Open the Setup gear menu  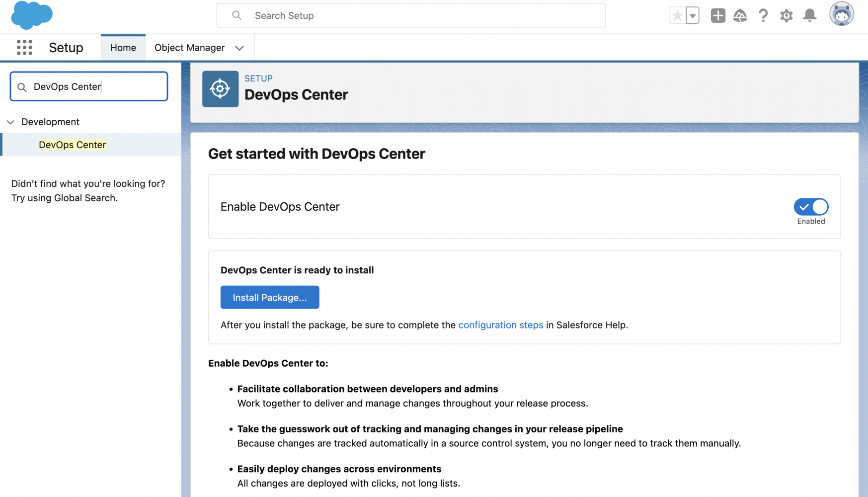tap(786, 16)
